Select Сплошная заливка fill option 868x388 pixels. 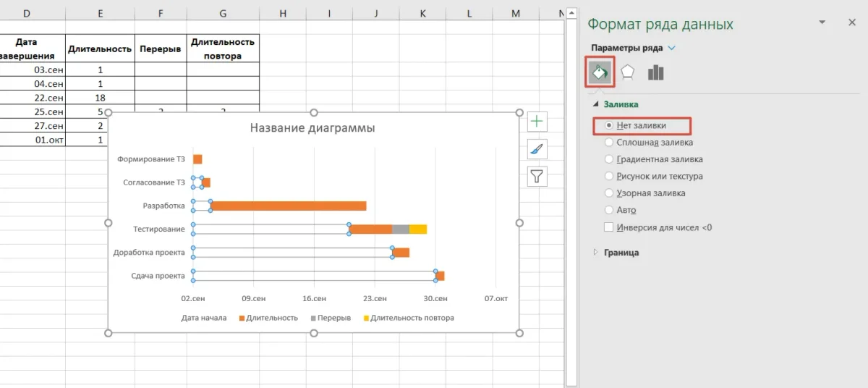609,143
